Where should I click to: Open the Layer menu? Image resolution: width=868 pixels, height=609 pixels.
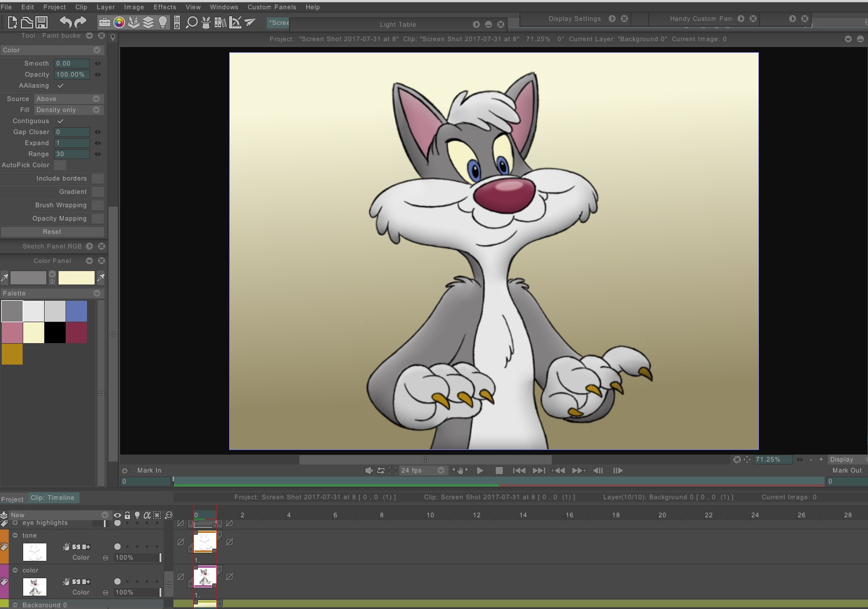(106, 7)
